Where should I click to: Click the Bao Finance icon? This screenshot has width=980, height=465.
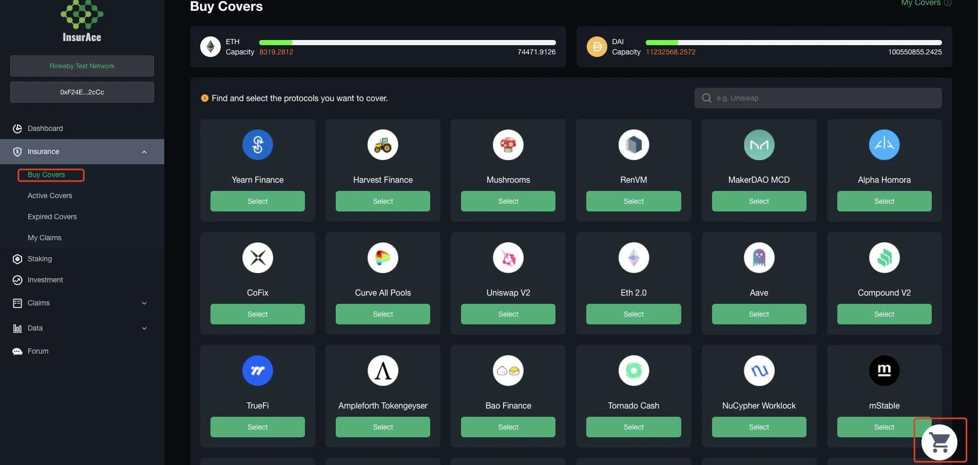tap(508, 371)
